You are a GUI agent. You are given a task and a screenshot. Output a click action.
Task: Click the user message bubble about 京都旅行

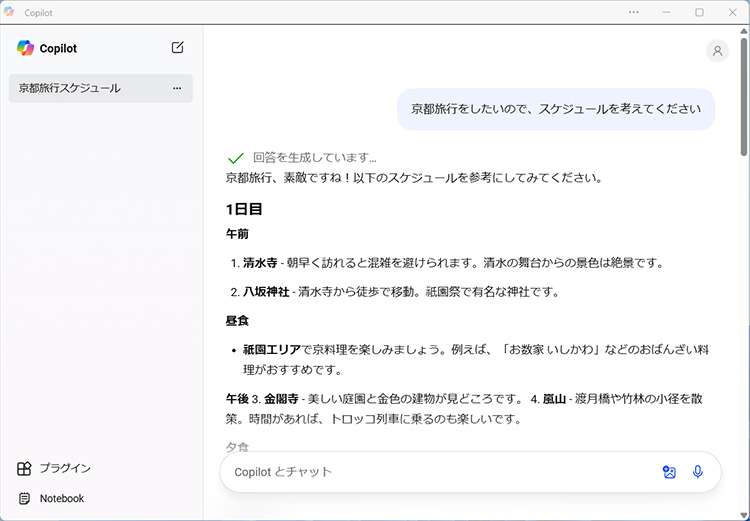pyautogui.click(x=556, y=110)
